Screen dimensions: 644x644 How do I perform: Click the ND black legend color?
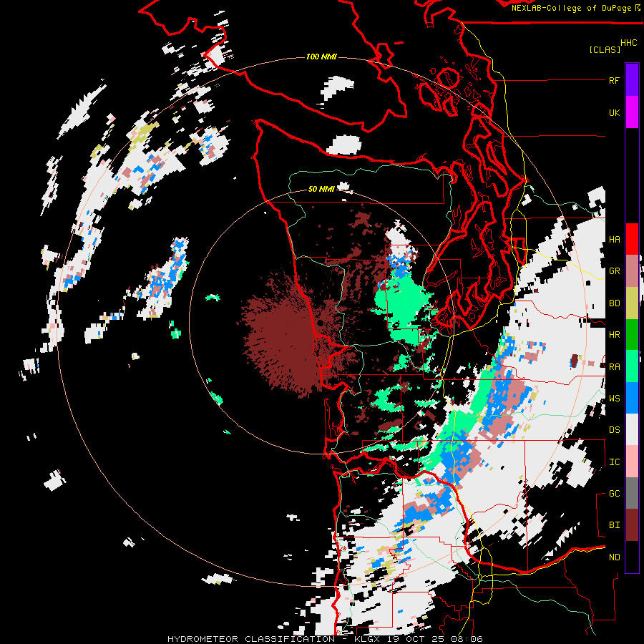click(632, 557)
